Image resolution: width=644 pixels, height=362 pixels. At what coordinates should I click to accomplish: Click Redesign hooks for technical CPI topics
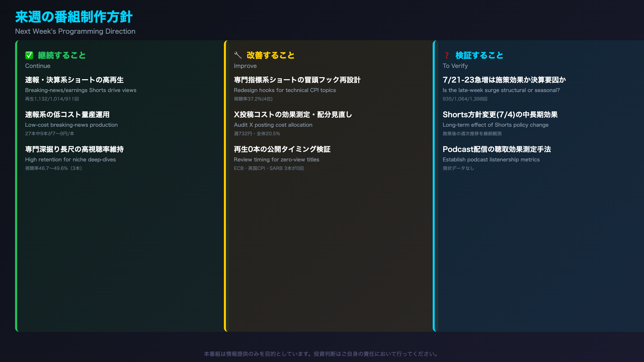[285, 90]
